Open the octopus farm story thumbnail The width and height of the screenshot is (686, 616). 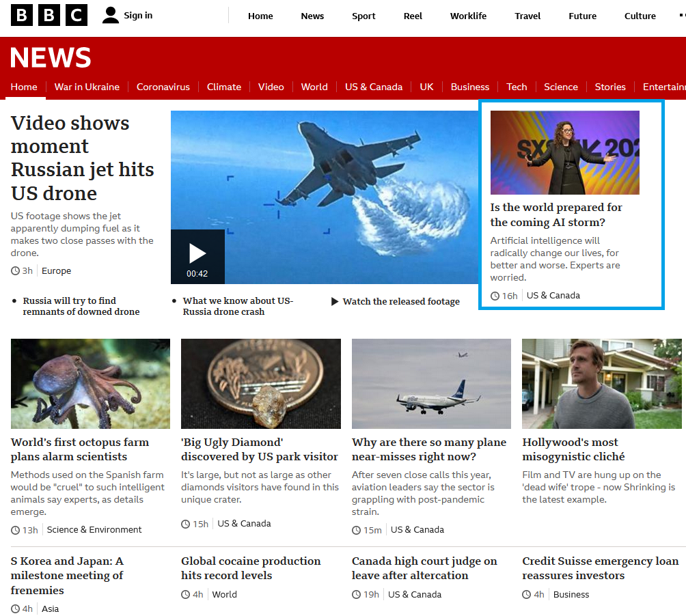tap(91, 383)
